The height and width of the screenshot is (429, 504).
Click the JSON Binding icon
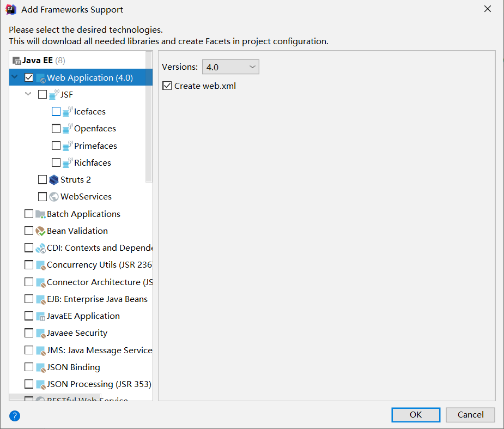click(x=40, y=367)
